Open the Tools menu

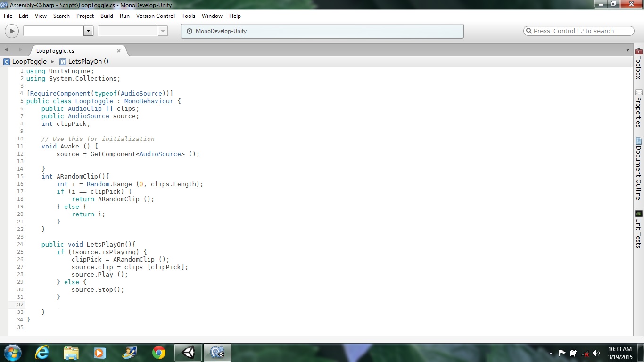[188, 16]
